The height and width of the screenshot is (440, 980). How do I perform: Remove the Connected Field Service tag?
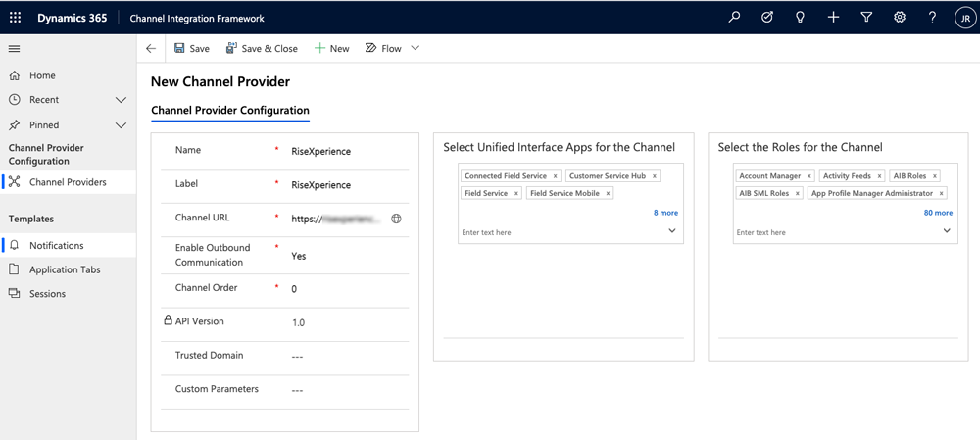pos(555,176)
